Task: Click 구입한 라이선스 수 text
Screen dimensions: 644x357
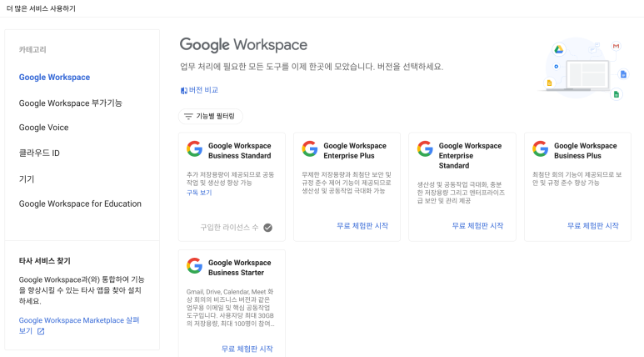Action: pyautogui.click(x=229, y=228)
